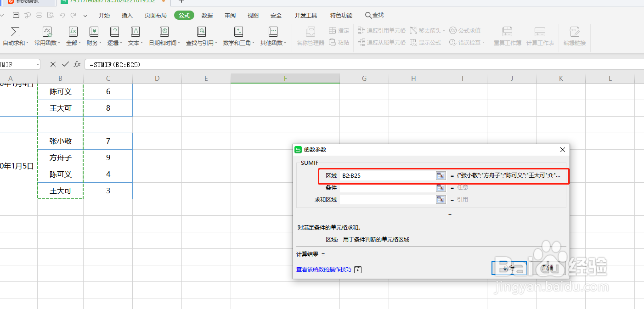
Task: Open the 其他函数 other functions icon
Action: pyautogui.click(x=273, y=32)
